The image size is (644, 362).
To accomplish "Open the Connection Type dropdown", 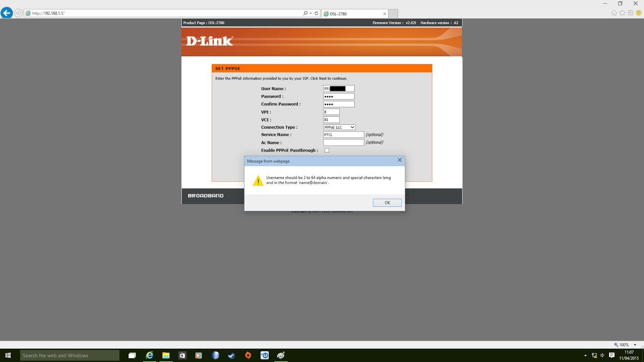I will tap(339, 127).
